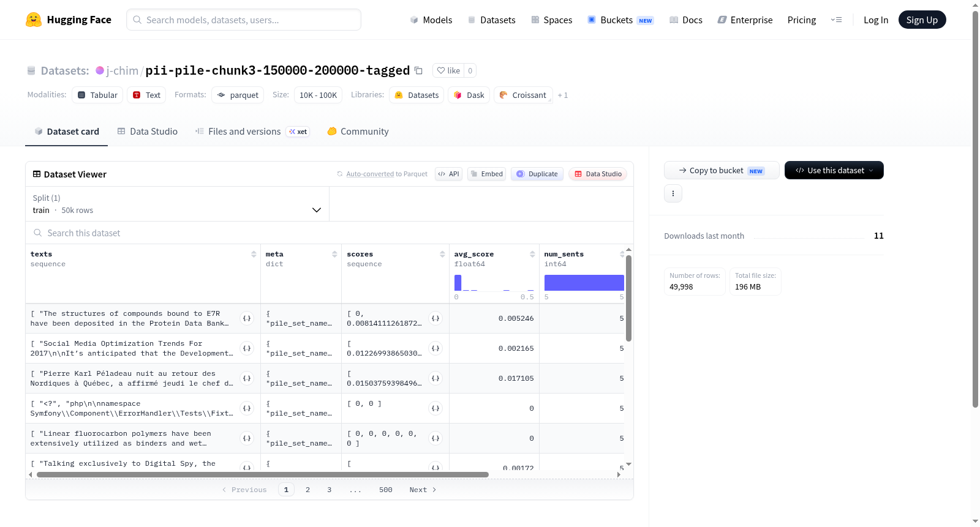Filter by the Text modality tag
This screenshot has height=527, width=980.
[146, 95]
